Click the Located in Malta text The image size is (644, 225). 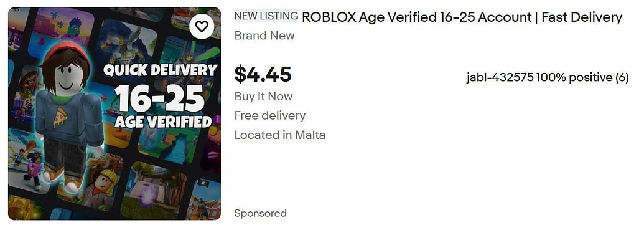[x=280, y=135]
